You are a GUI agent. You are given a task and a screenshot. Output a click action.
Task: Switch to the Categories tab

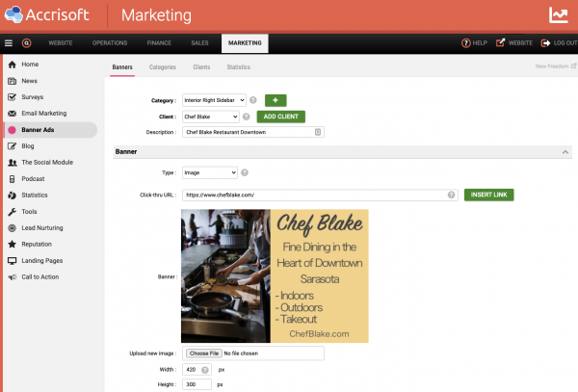(x=163, y=67)
